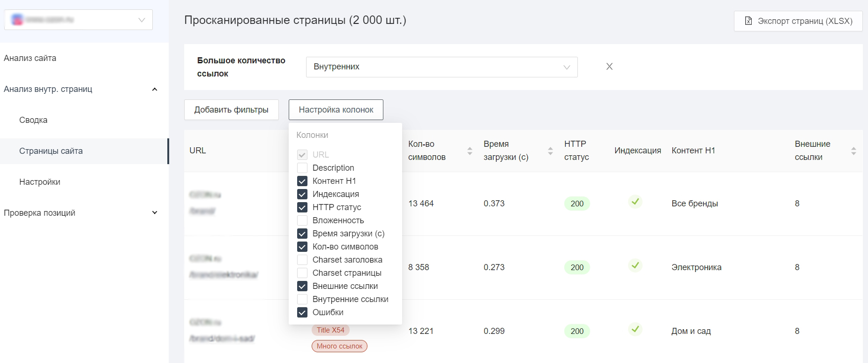Viewport: 868px width, 363px height.
Task: Enable the Charset заголовка column
Action: pyautogui.click(x=302, y=260)
